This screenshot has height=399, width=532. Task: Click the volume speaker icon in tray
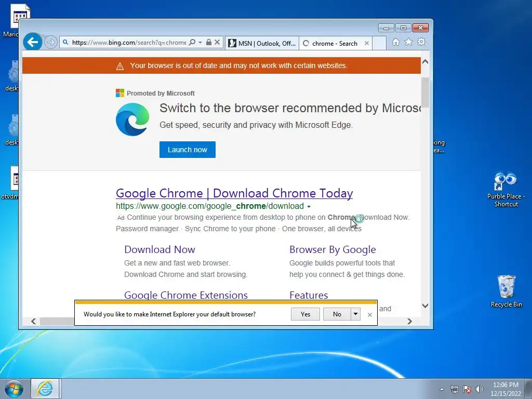tap(480, 389)
